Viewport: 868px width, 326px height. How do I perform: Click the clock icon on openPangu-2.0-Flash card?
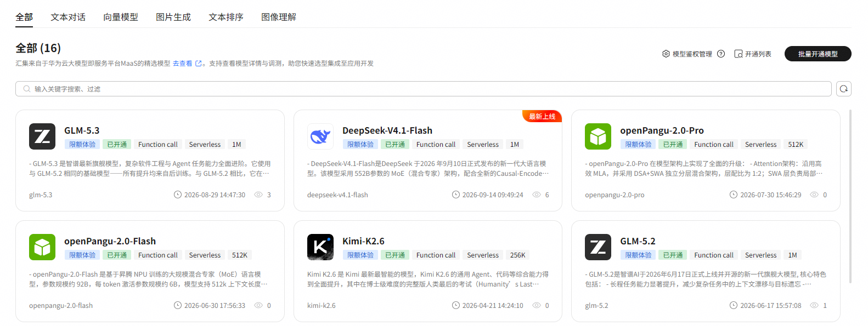(178, 305)
